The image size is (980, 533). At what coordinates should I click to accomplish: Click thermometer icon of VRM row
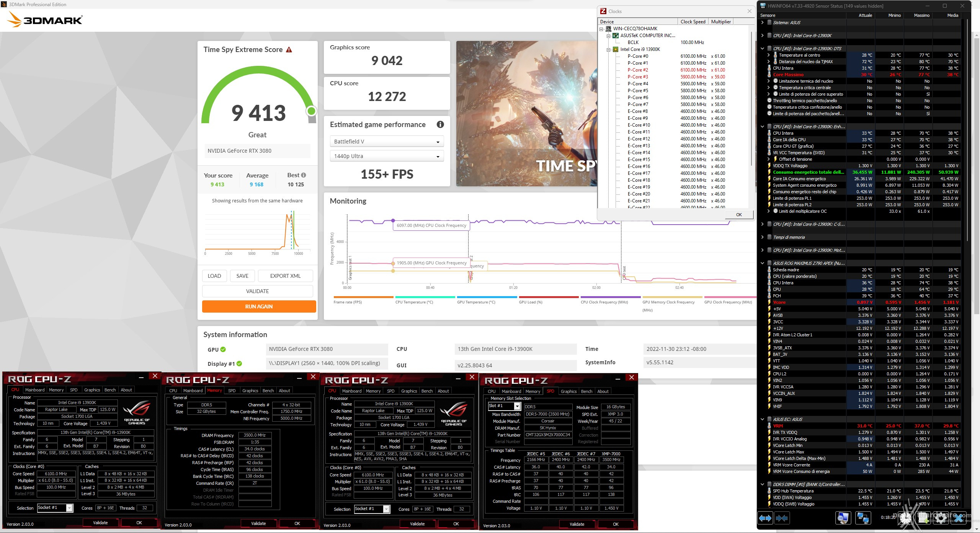[769, 426]
